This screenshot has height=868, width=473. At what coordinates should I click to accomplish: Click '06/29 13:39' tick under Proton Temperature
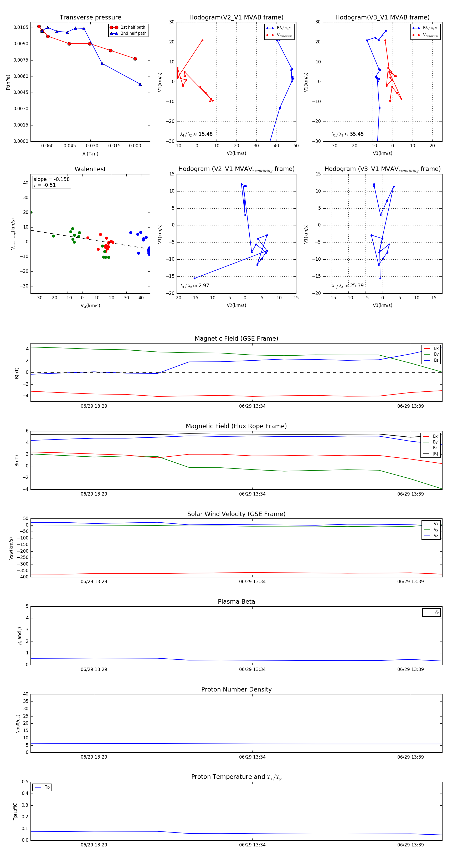coord(410,845)
